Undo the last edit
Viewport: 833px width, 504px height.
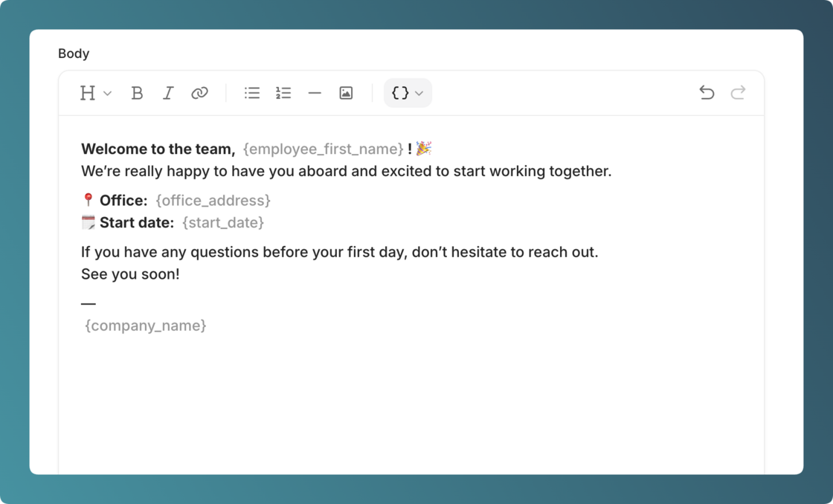[x=707, y=93]
